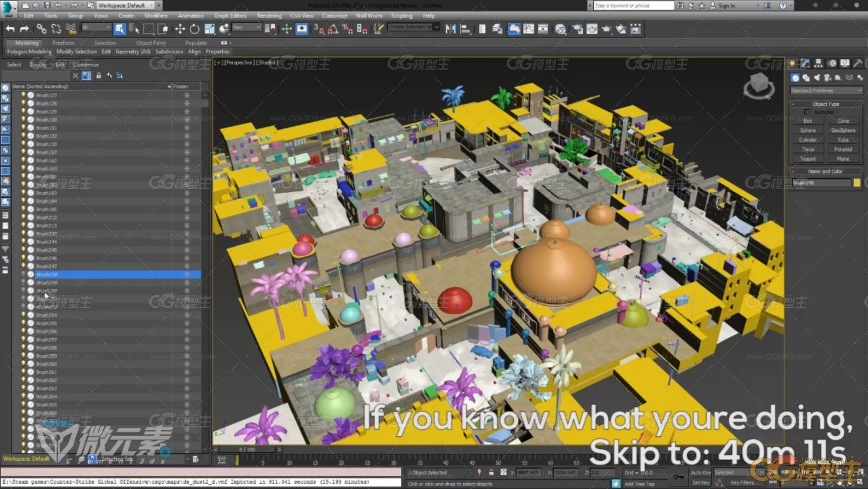
Task: Open the Modifiers menu
Action: pos(156,16)
